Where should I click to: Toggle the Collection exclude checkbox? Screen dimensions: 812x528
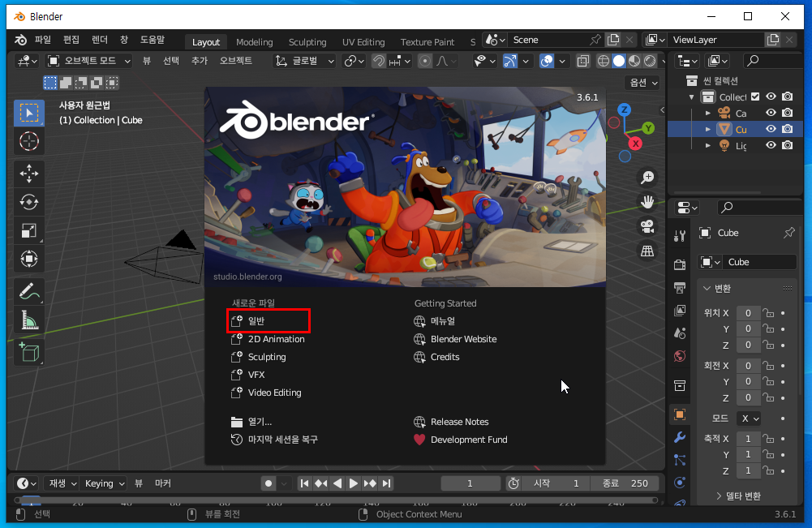point(755,97)
